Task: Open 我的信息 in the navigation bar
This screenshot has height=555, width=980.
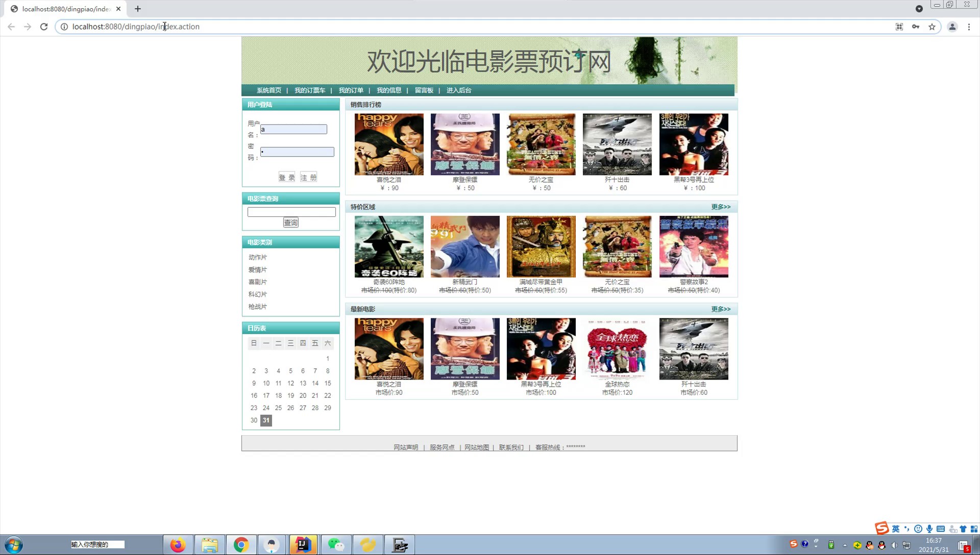Action: [x=389, y=90]
